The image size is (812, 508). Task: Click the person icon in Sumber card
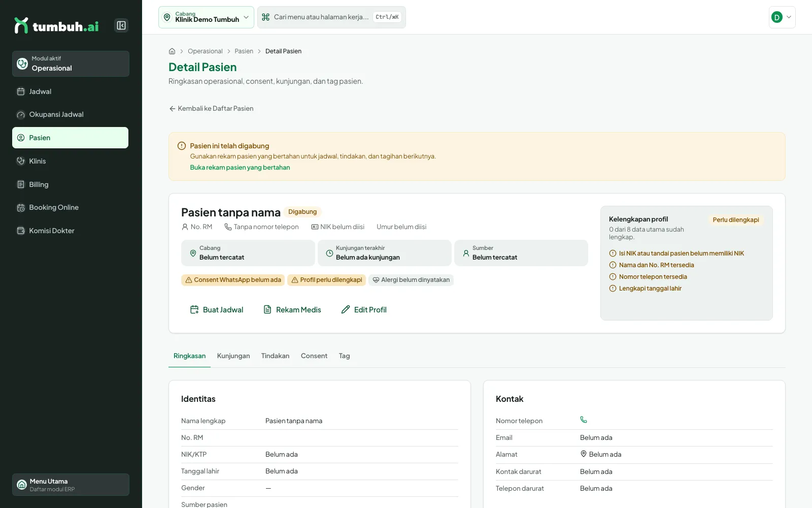466,253
